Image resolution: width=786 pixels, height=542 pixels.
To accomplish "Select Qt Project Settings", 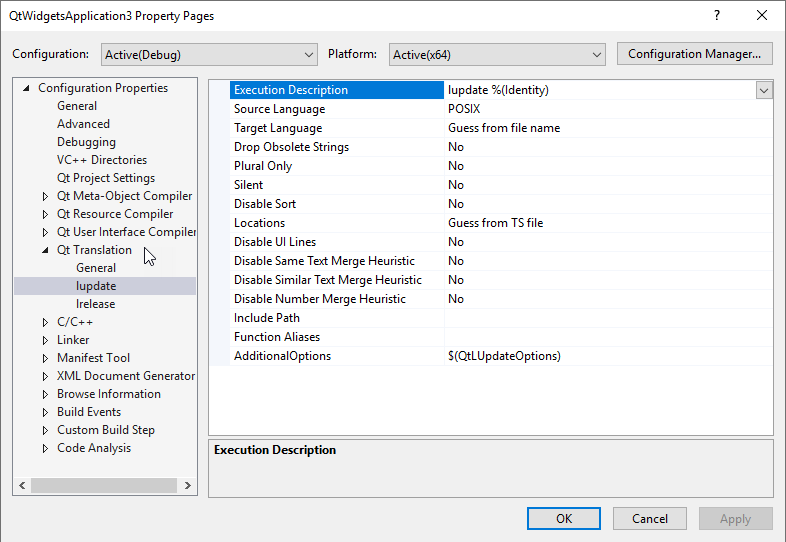I will coord(106,178).
